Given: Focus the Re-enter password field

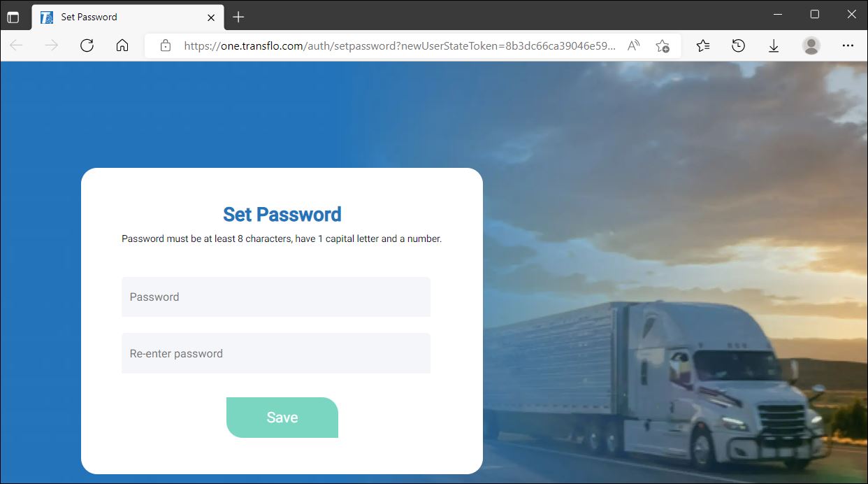Looking at the screenshot, I should pos(276,353).
